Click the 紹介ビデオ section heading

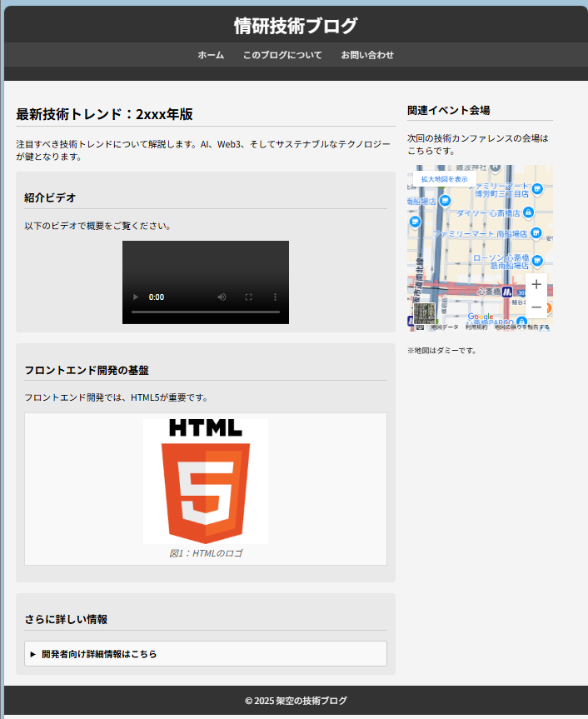click(50, 197)
